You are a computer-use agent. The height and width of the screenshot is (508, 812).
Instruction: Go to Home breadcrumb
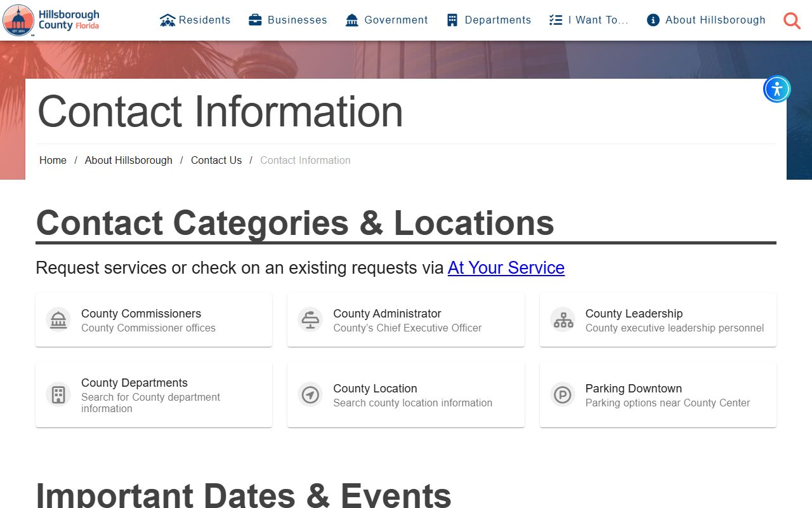(53, 161)
